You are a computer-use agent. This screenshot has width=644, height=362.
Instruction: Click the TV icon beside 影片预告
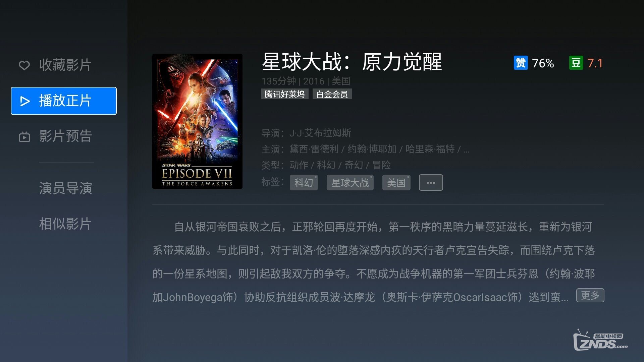tap(24, 137)
